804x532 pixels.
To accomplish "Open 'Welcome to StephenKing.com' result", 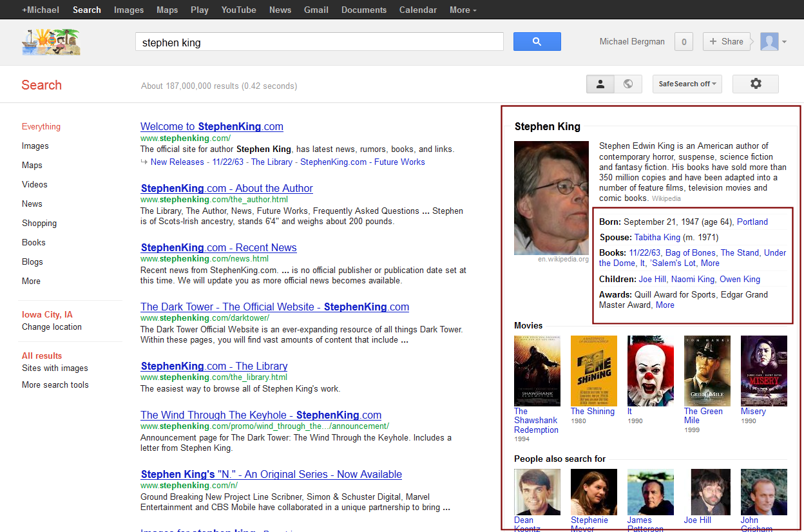I will click(212, 127).
